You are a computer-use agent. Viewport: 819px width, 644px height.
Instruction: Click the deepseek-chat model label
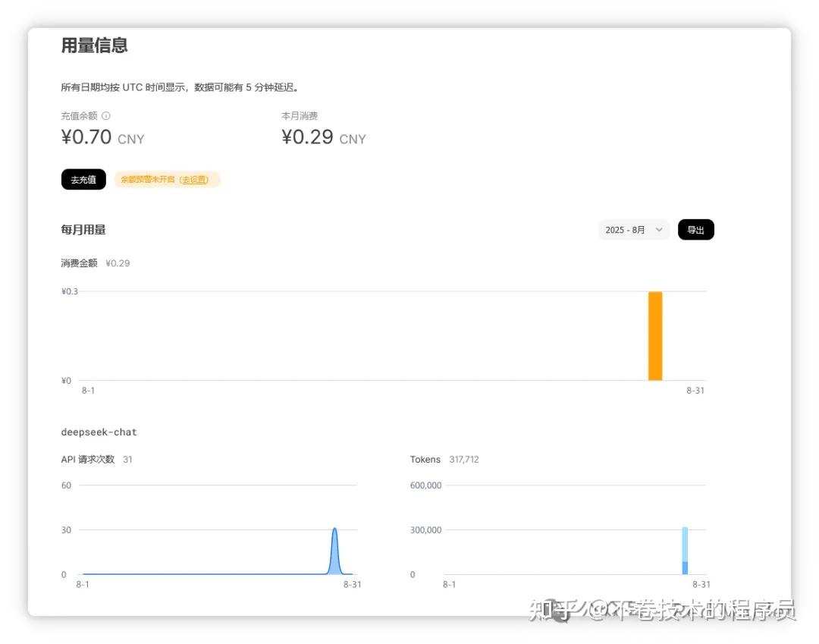click(x=99, y=432)
